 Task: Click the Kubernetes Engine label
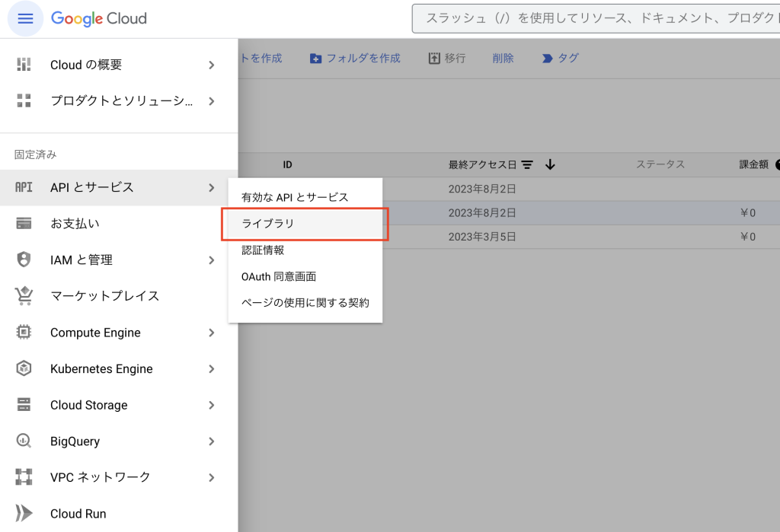(101, 369)
